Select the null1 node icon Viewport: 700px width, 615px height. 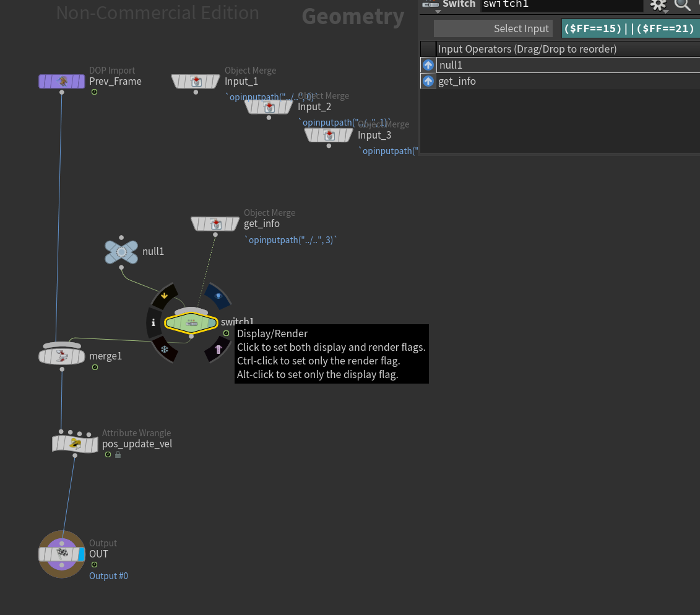point(121,252)
